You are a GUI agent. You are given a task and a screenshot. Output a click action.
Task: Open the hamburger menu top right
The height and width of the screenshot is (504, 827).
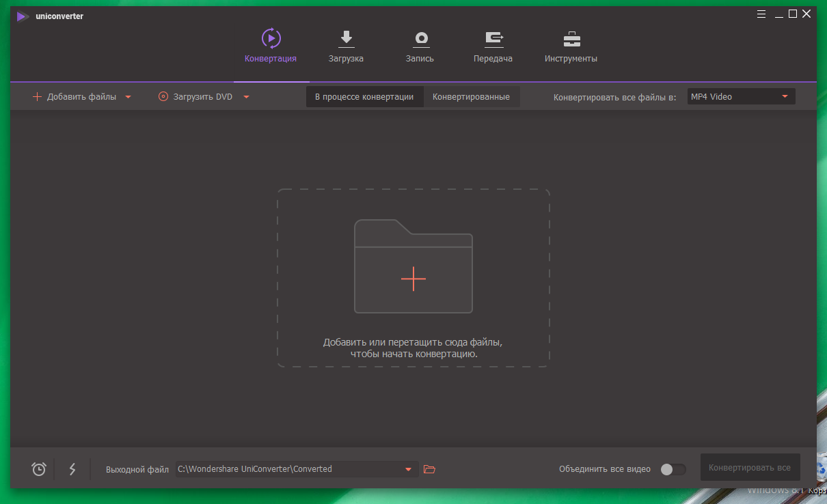(761, 13)
